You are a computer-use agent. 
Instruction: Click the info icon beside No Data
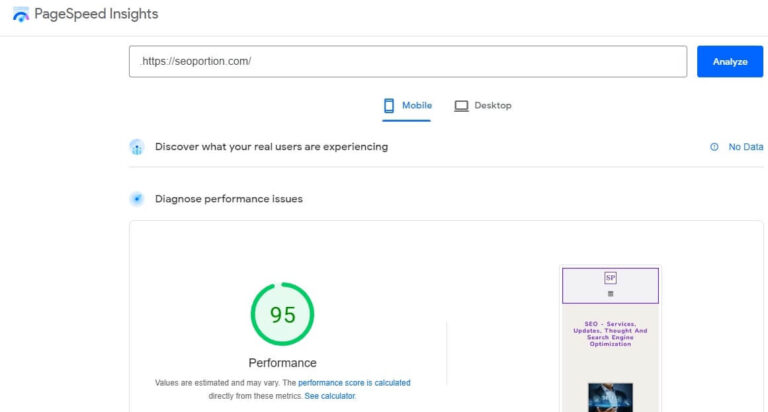pos(714,147)
